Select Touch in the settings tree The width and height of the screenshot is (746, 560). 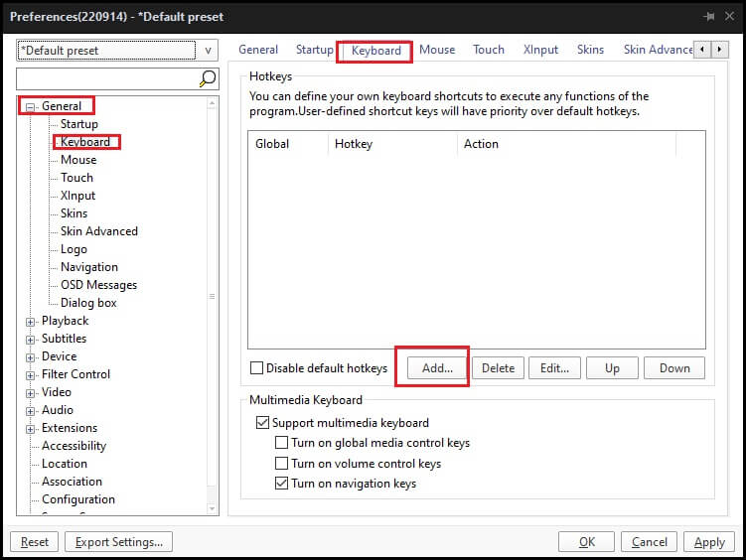coord(76,178)
